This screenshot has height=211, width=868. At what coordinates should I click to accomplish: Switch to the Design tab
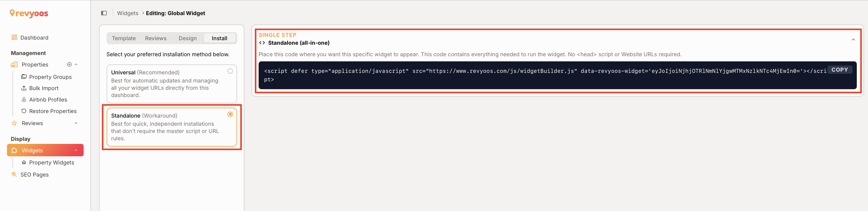tap(188, 38)
